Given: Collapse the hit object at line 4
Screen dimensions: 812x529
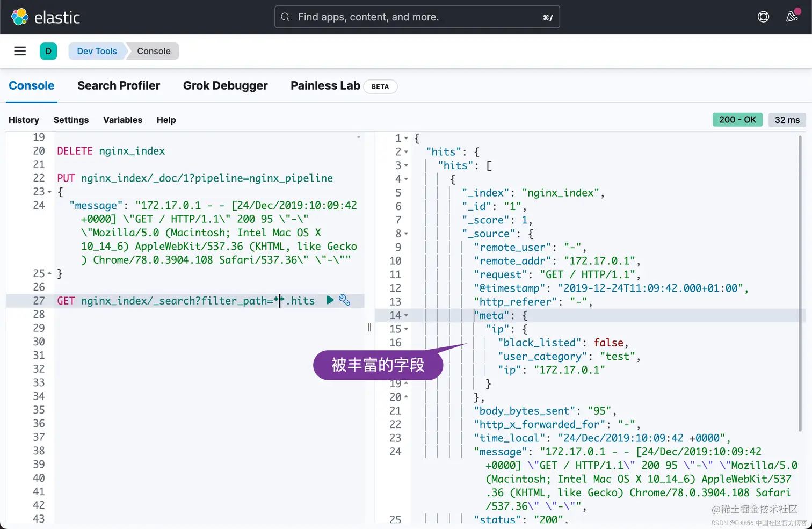Looking at the screenshot, I should [x=406, y=179].
